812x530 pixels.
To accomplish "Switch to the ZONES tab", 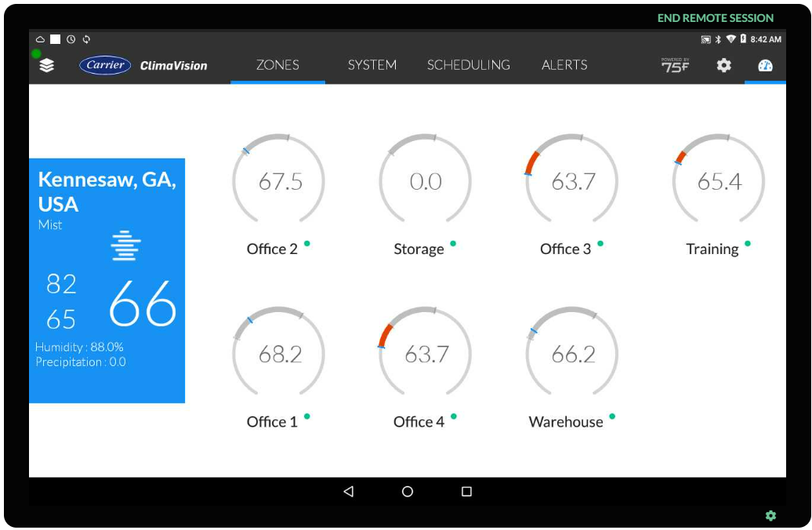I will pos(277,65).
